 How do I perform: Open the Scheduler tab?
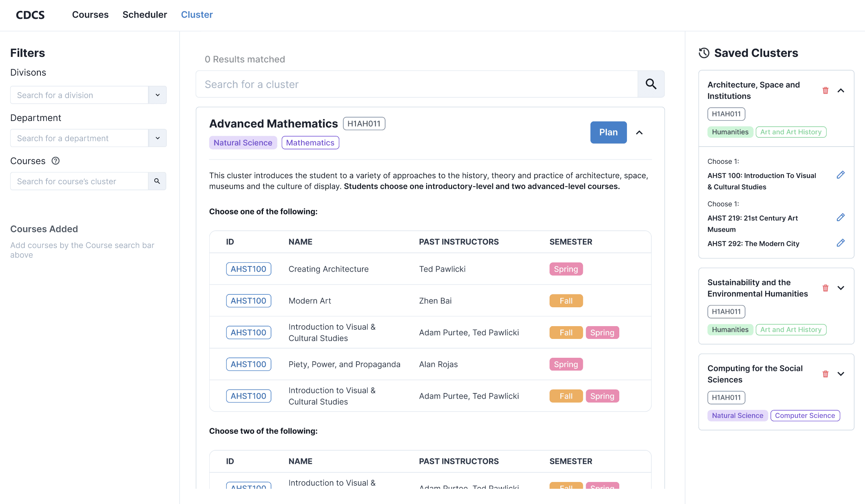click(x=145, y=15)
